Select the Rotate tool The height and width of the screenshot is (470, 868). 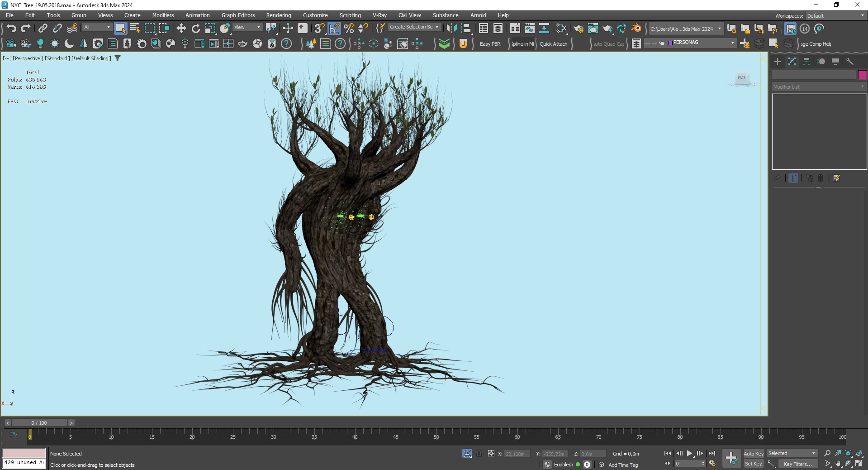[196, 29]
